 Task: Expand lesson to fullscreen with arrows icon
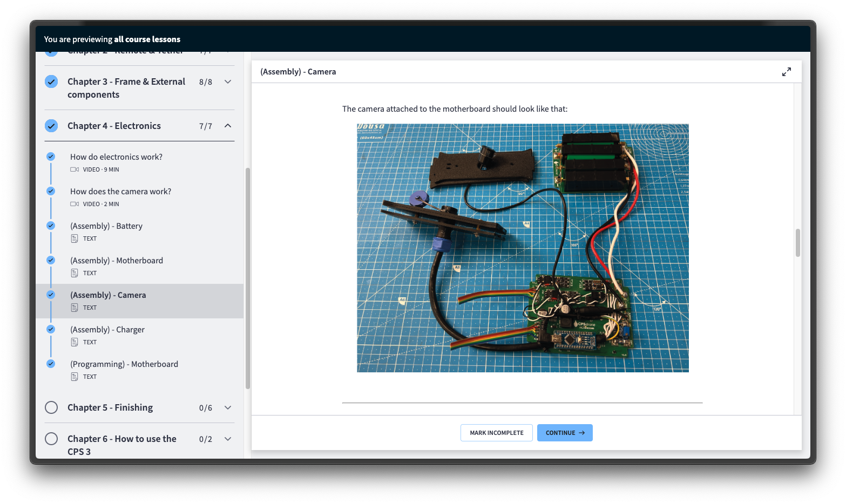coord(787,72)
